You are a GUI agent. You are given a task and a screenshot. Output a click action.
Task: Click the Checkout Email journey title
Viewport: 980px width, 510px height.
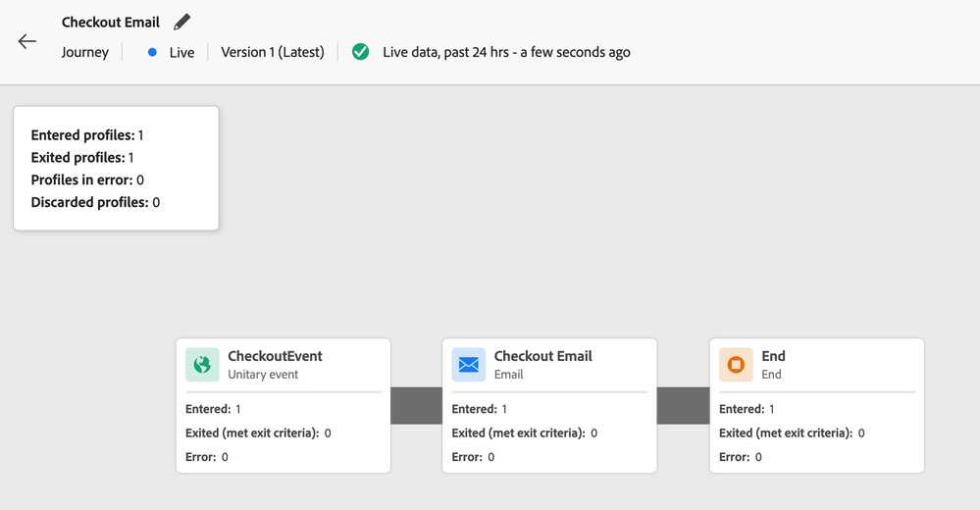tap(111, 22)
